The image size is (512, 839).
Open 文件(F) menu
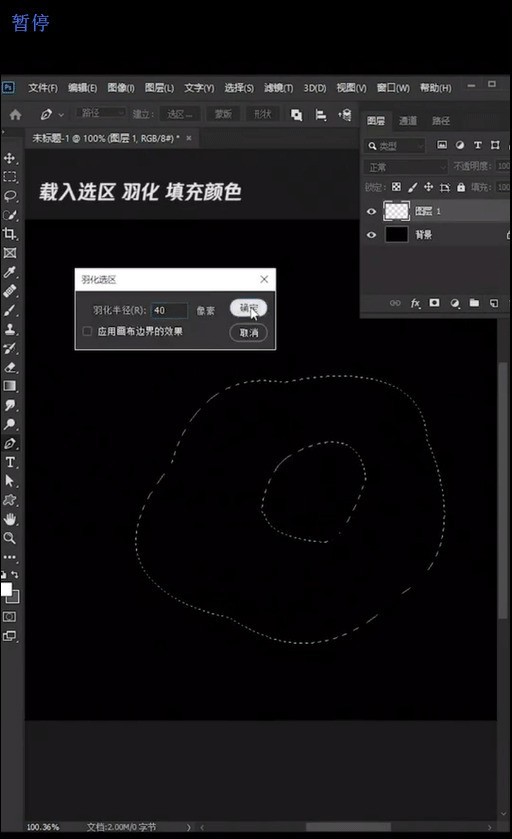pos(43,88)
